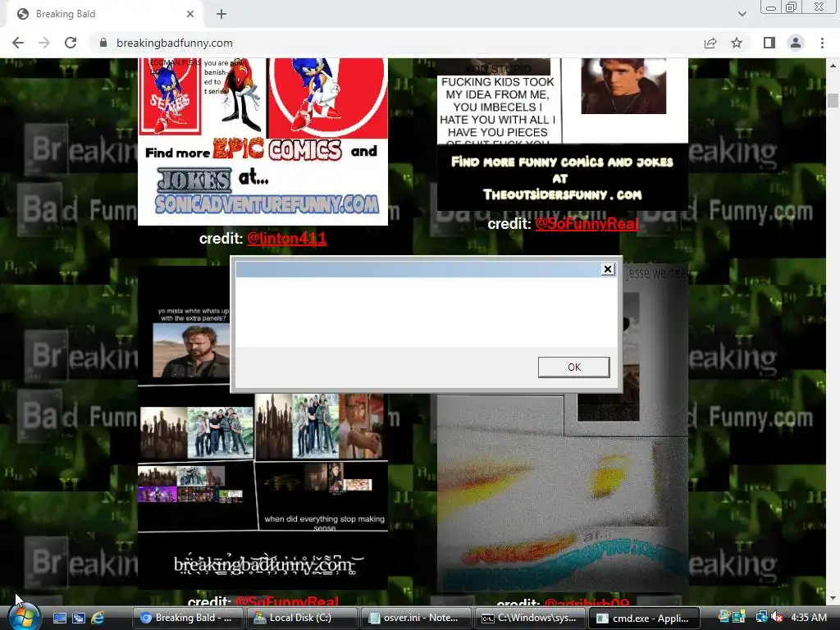The width and height of the screenshot is (840, 630).
Task: Open the @linton411 credit link
Action: tap(286, 239)
